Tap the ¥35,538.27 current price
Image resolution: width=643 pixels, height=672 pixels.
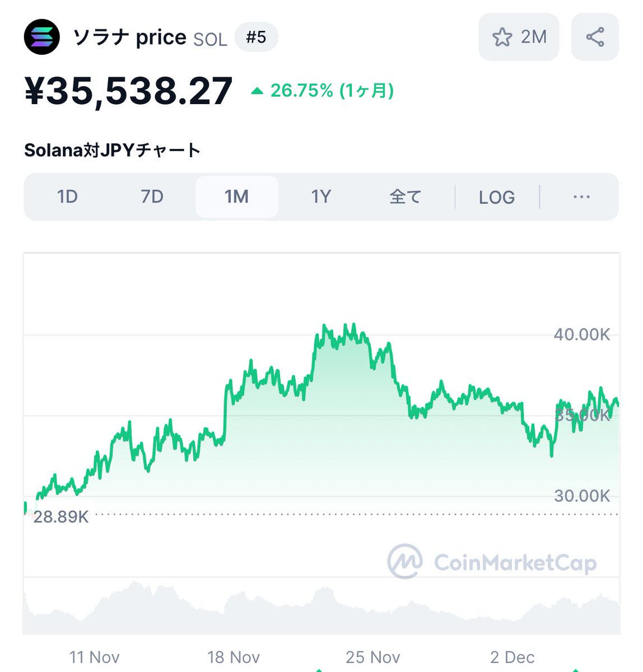pyautogui.click(x=128, y=91)
